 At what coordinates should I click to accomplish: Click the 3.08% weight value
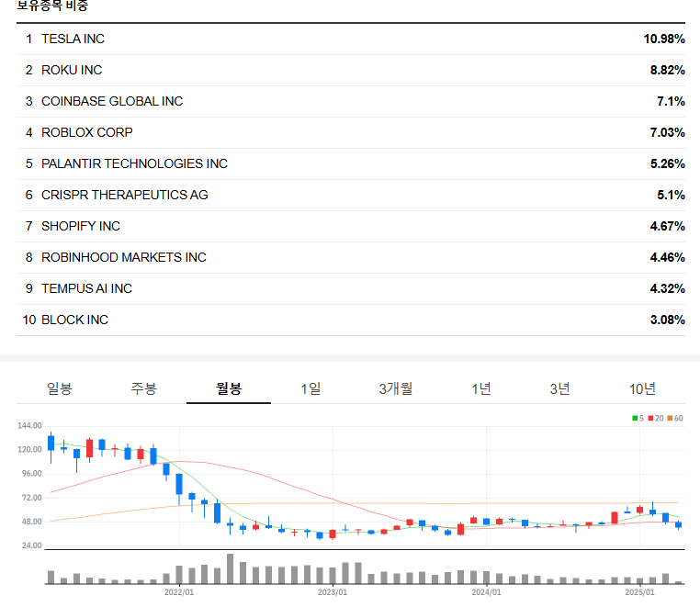click(x=668, y=320)
